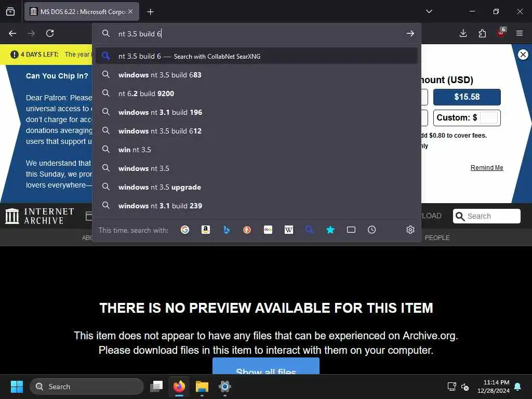Screen dimensions: 532x399
Task: Select Search with CollabNet SearXNG row
Action: pyautogui.click(x=257, y=56)
